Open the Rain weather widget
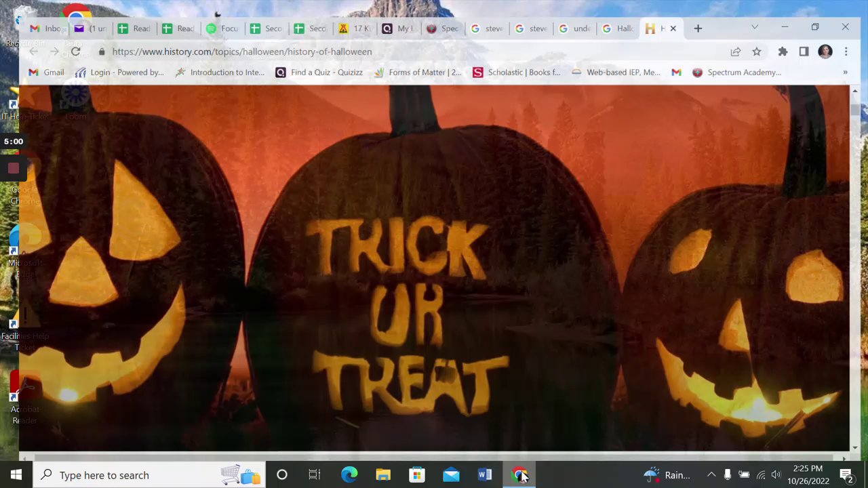The width and height of the screenshot is (868, 488). (x=667, y=475)
